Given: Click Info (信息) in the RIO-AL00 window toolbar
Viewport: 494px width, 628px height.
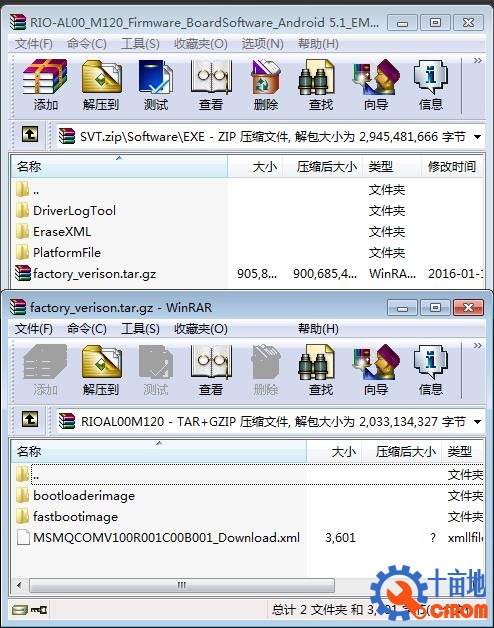Looking at the screenshot, I should click(x=431, y=85).
